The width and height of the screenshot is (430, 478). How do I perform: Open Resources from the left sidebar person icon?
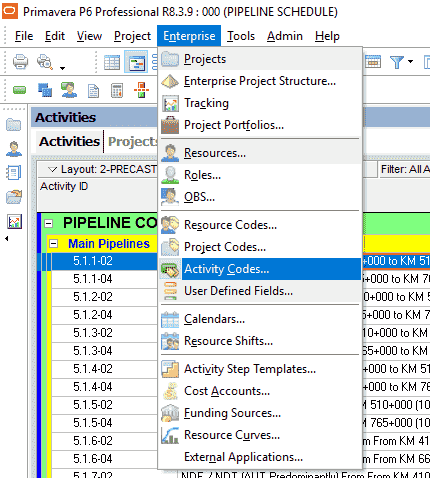tap(14, 149)
